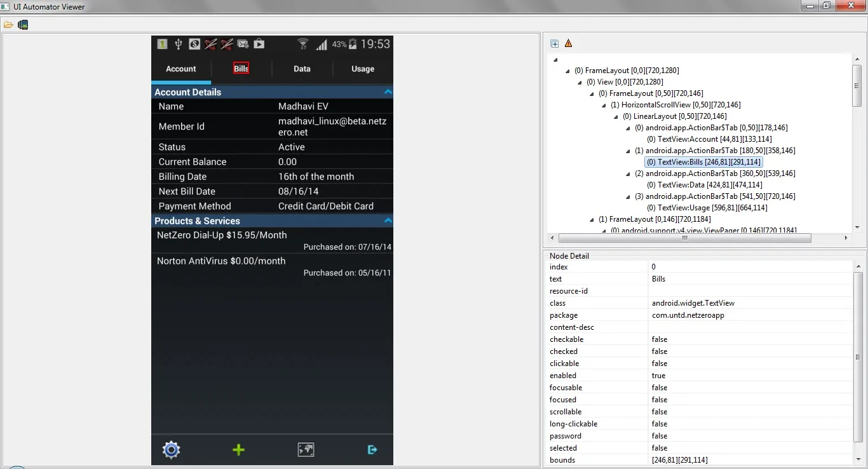The height and width of the screenshot is (469, 868).
Task: Select the TextView:Bills tree row
Action: coord(704,162)
